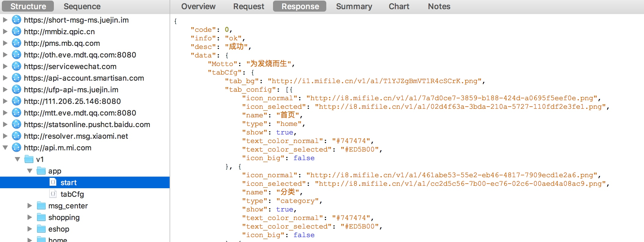Expand the servicewechat.com host node
This screenshot has height=242, width=644.
point(5,66)
